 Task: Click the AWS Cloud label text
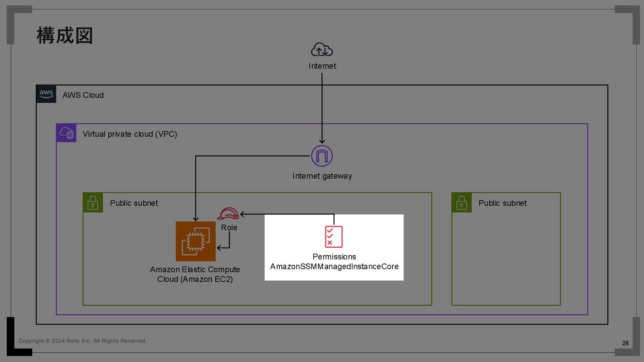83,95
